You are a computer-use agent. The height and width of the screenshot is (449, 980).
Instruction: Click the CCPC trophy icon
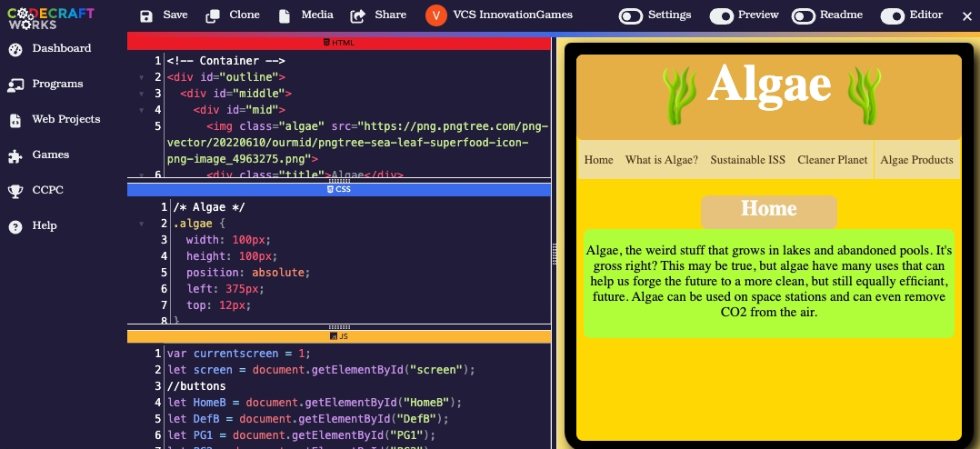point(15,191)
